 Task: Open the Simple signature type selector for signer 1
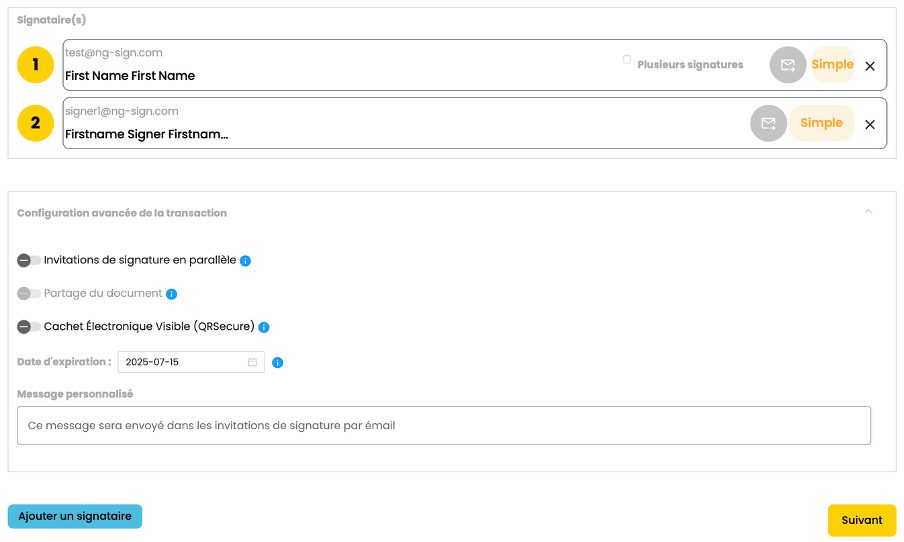point(832,65)
